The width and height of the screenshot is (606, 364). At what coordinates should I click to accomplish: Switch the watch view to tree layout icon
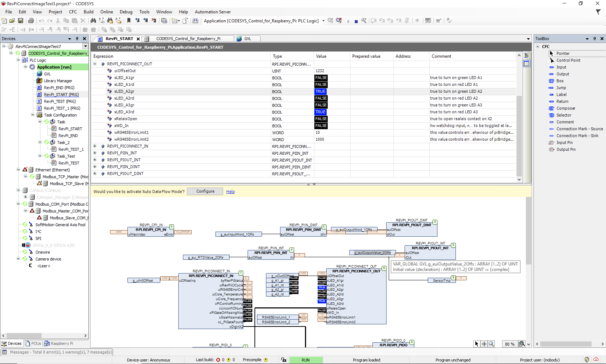[526, 55]
